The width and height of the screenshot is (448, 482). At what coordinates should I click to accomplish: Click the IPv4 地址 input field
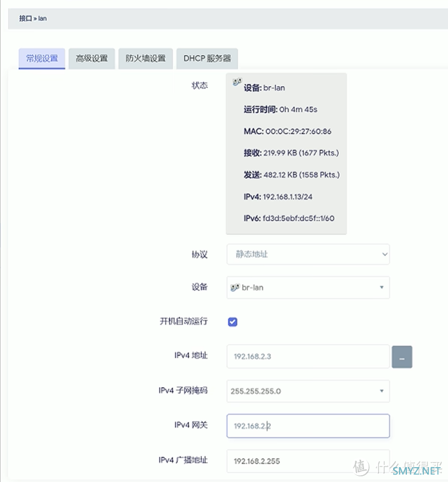click(x=308, y=356)
